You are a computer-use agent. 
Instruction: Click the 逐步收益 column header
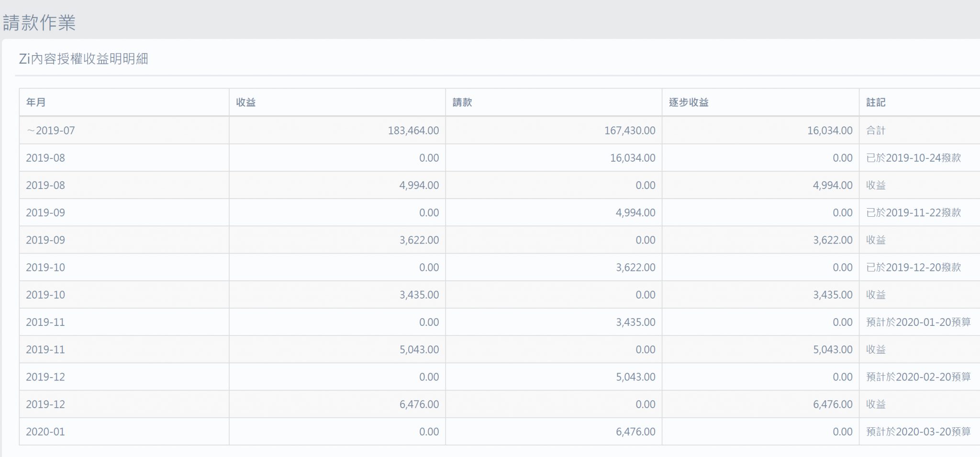(689, 102)
